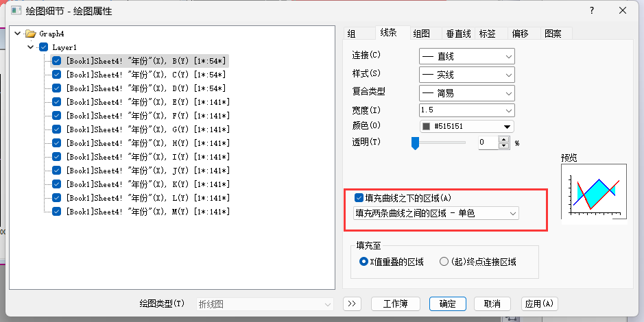Image resolution: width=644 pixels, height=322 pixels.
Task: Select plot row M(Y) [1*:141*]
Action: (x=148, y=212)
